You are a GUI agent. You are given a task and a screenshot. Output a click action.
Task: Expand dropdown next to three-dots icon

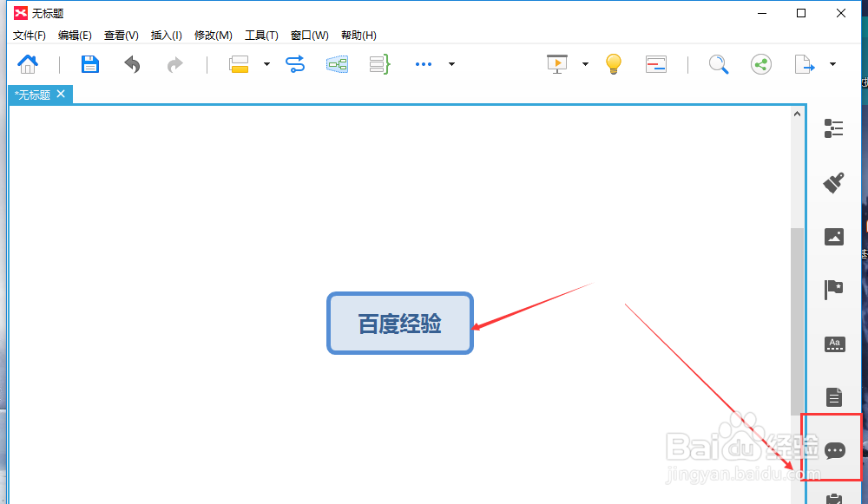click(x=451, y=64)
